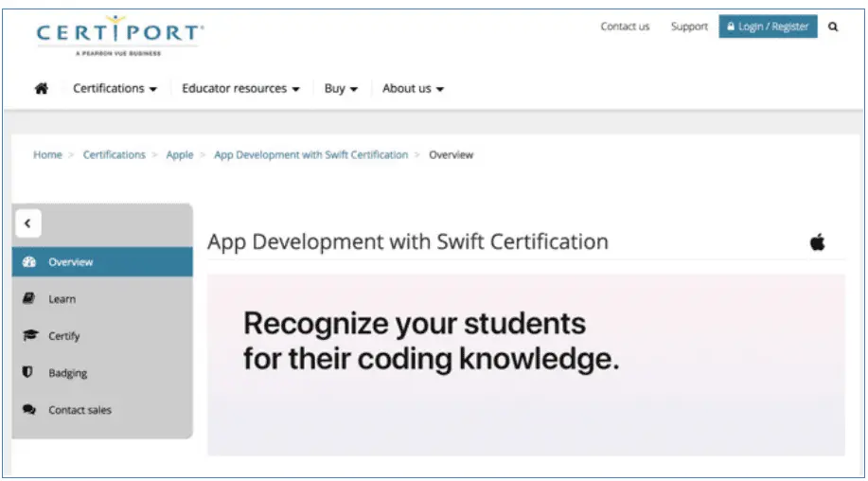Click the Certiport logo
868x481 pixels.
[119, 36]
